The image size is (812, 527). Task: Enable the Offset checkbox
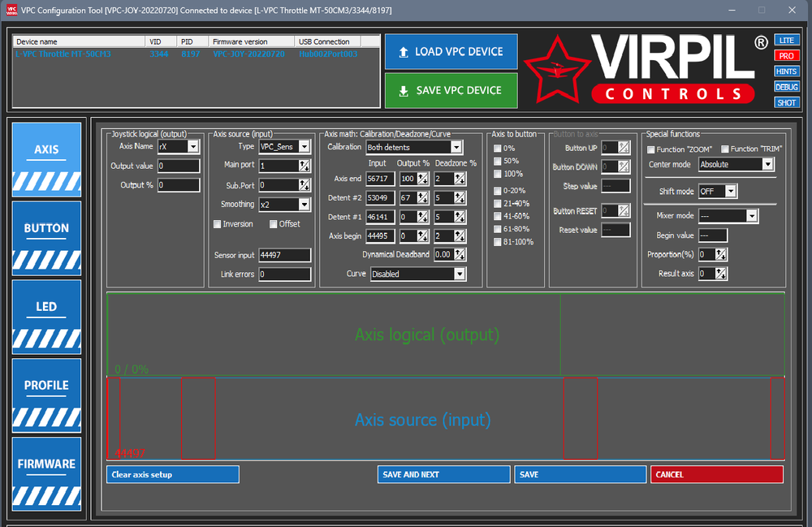[273, 224]
